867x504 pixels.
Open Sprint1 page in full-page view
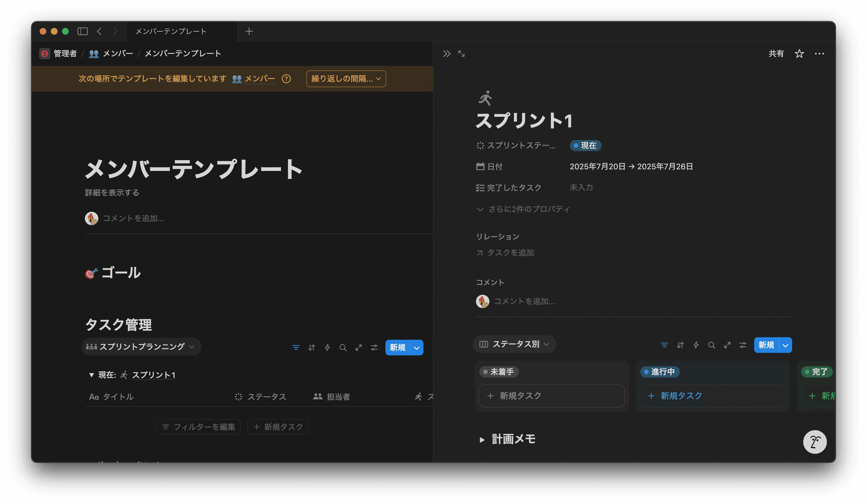click(x=461, y=54)
